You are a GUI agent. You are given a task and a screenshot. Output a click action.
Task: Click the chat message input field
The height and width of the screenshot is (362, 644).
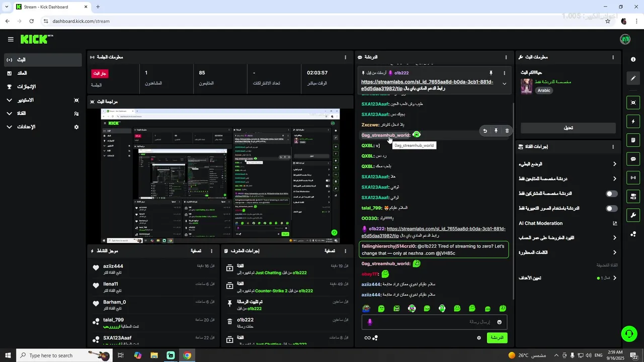click(434, 322)
